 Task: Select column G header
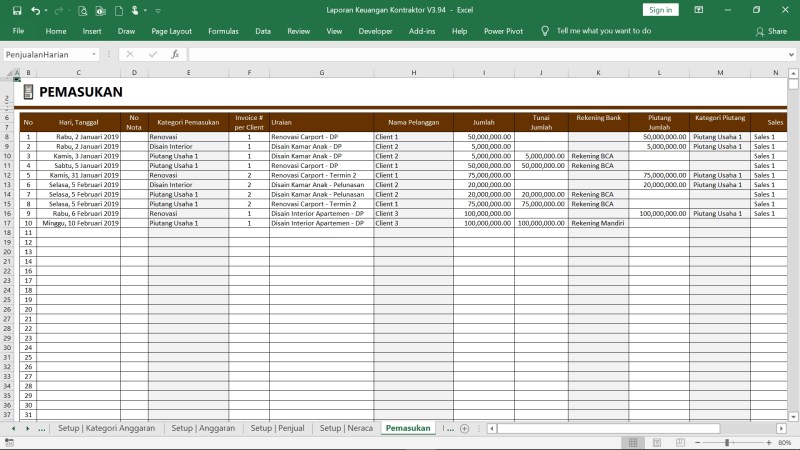coord(321,73)
